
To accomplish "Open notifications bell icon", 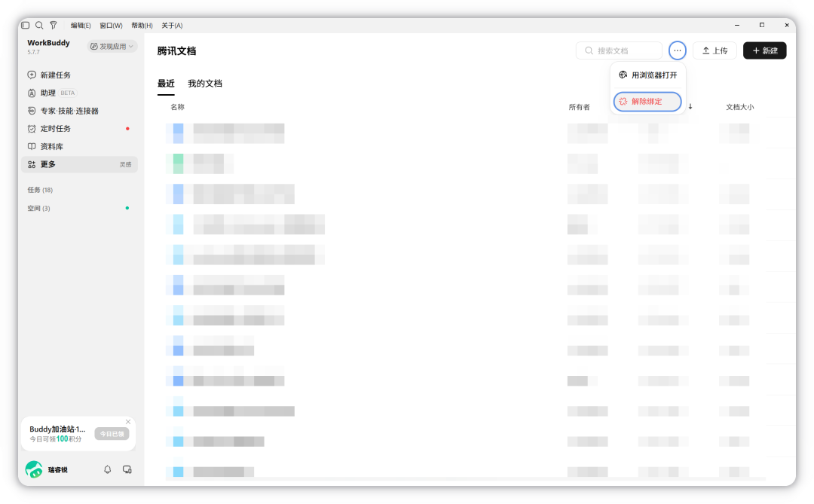I will [x=108, y=469].
